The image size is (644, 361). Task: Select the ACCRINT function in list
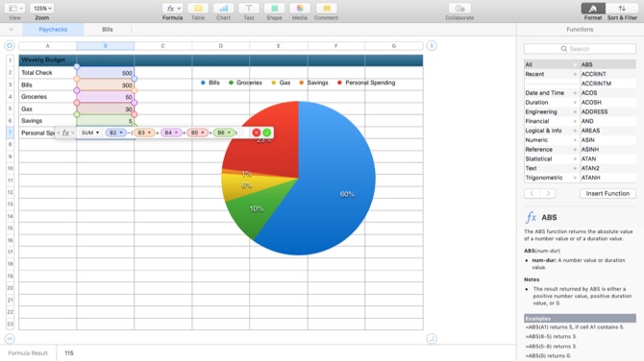tap(607, 74)
